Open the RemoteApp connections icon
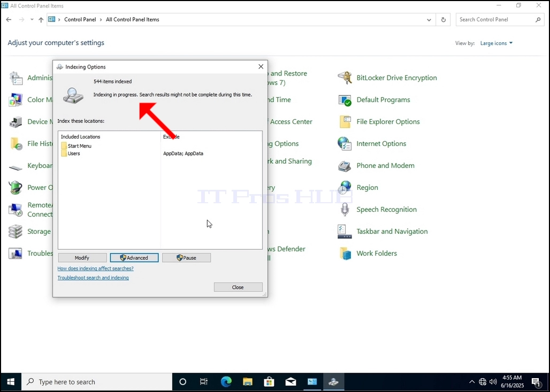The width and height of the screenshot is (550, 392). pos(16,209)
